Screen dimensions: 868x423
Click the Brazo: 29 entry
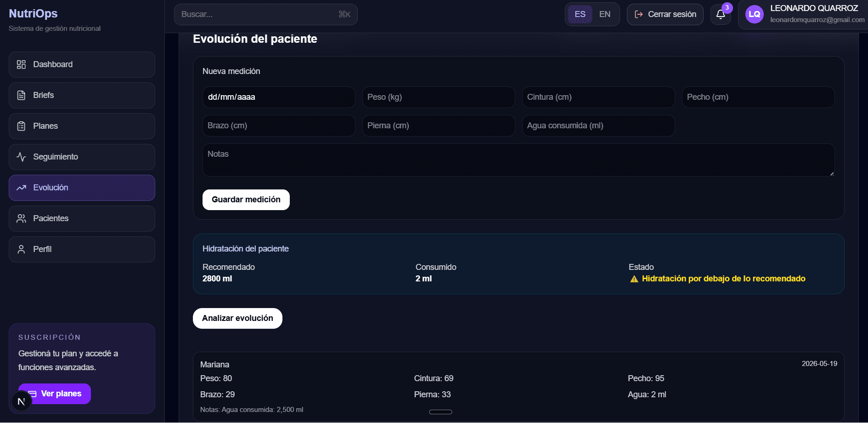pyautogui.click(x=217, y=394)
